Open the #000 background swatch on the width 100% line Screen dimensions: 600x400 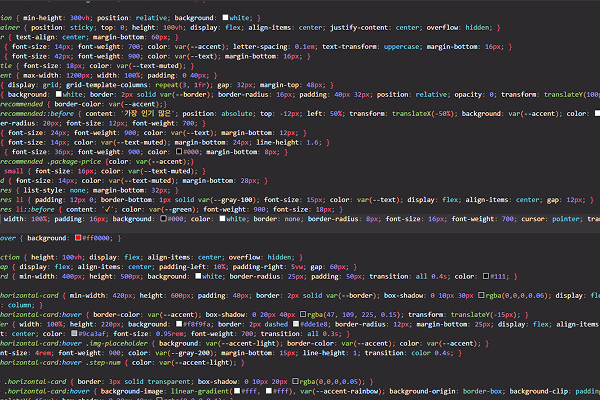pyautogui.click(x=163, y=219)
